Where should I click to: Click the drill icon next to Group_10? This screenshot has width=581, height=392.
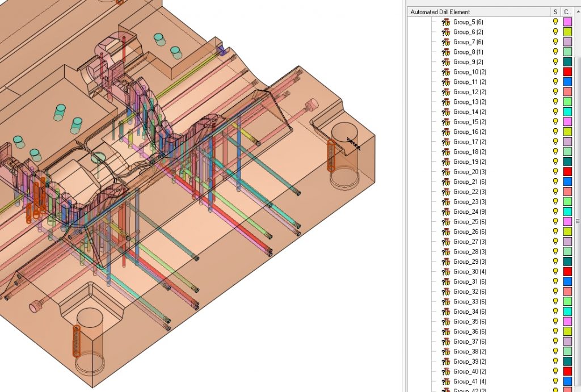pyautogui.click(x=446, y=72)
